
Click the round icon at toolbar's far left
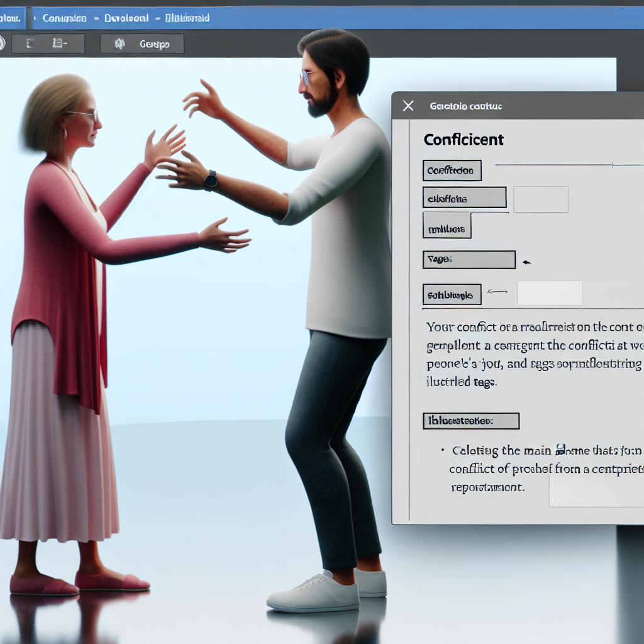click(2, 43)
